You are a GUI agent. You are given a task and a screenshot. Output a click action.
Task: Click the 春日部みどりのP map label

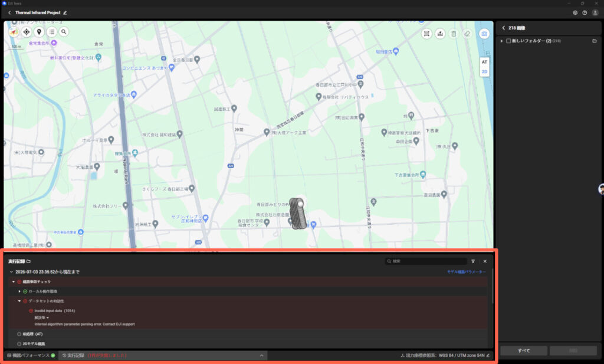click(x=273, y=205)
